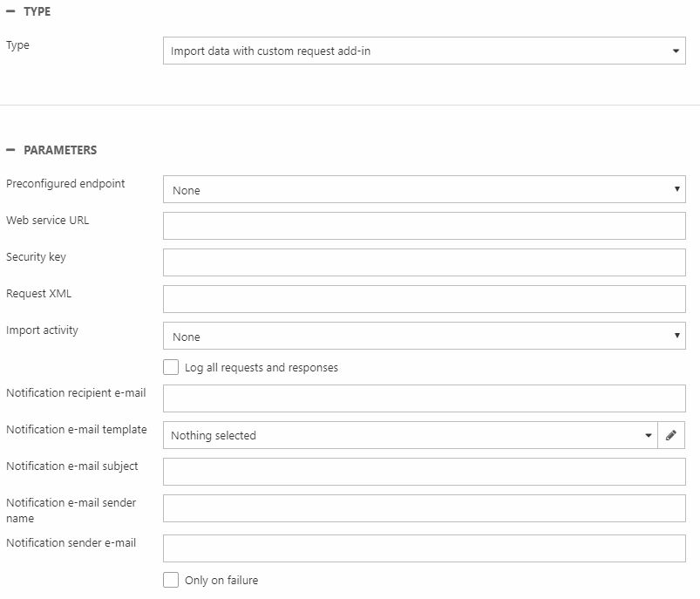Click the 'Only on failure' label text

221,580
